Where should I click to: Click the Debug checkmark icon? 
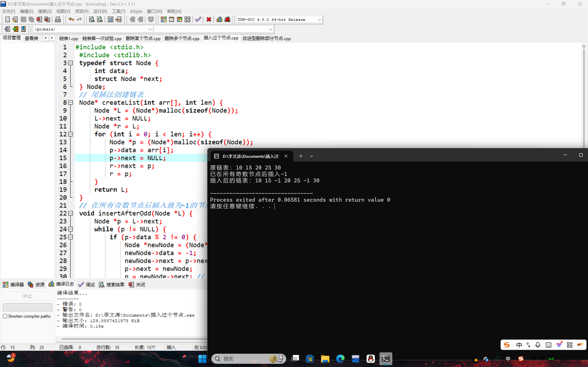(x=198, y=19)
